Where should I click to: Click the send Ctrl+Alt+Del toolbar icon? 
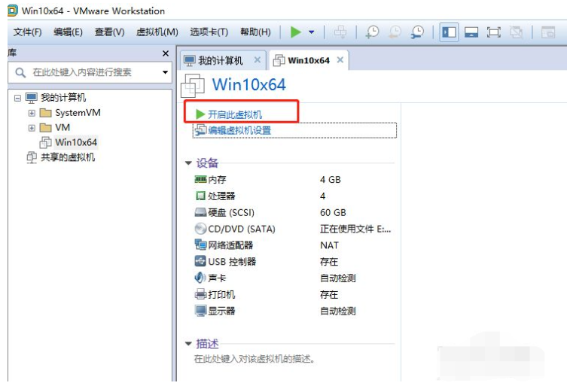point(340,32)
